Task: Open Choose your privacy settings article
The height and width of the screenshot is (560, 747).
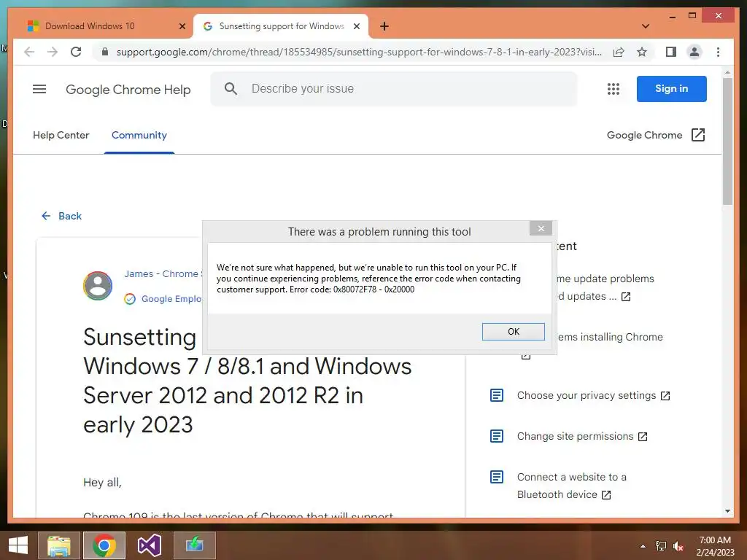Action: [x=594, y=396]
